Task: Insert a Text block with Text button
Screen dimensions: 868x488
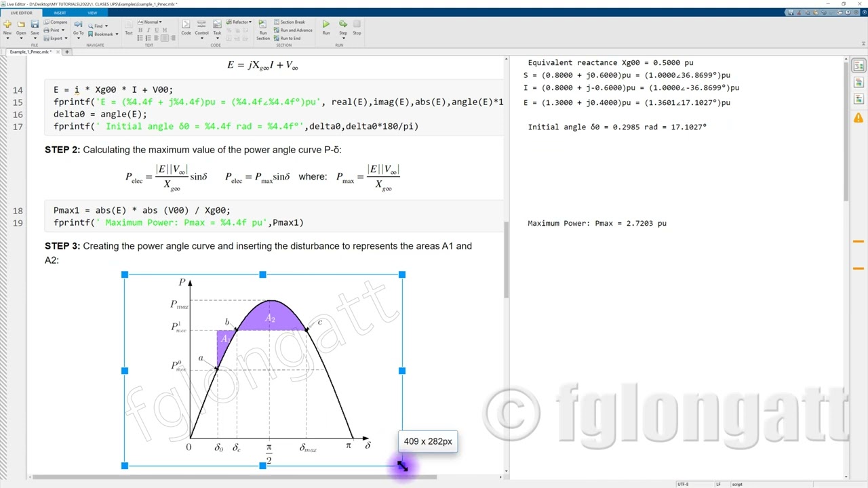Action: pos(129,27)
